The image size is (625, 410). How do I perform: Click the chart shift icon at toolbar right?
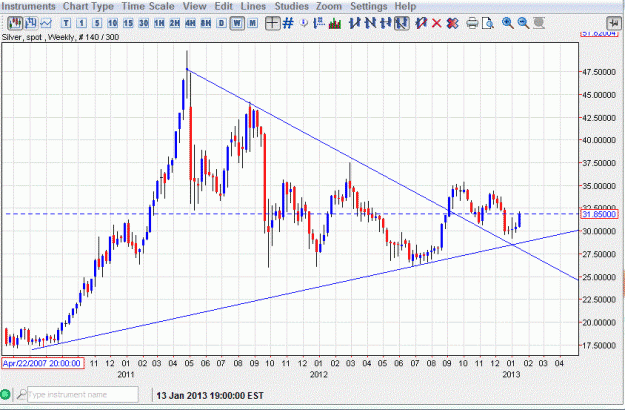tap(614, 23)
